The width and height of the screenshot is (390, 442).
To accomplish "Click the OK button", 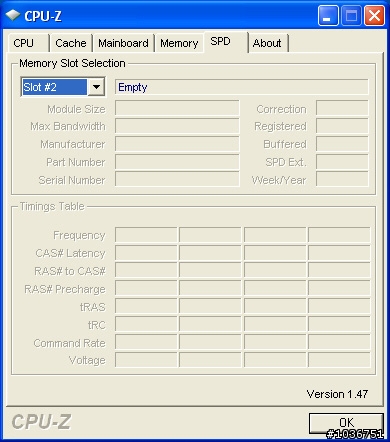I will click(346, 423).
